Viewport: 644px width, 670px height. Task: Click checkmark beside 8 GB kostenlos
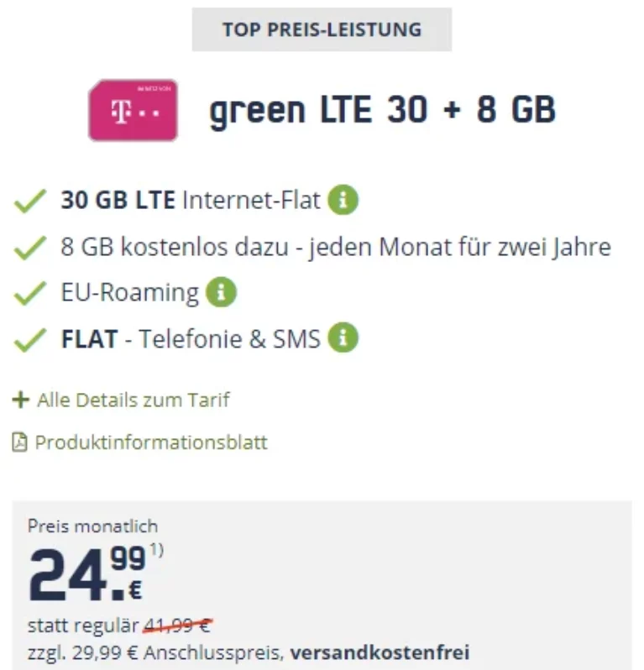pos(31,248)
